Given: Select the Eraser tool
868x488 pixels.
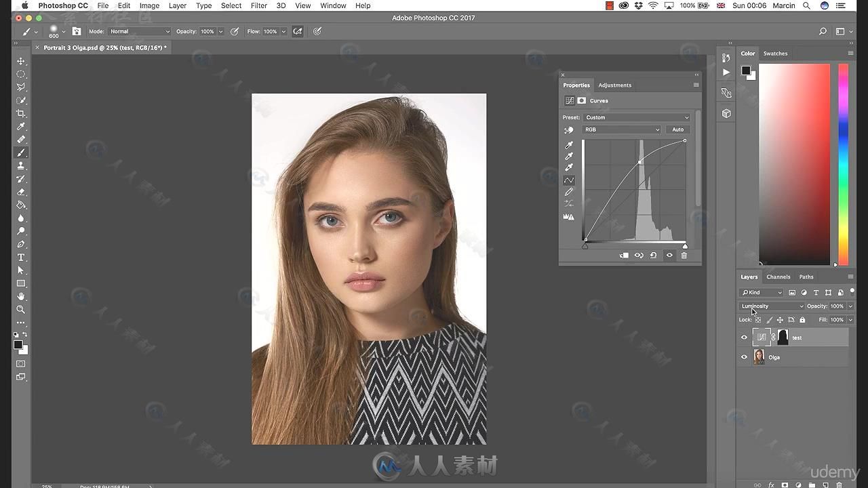Looking at the screenshot, I should coord(21,192).
